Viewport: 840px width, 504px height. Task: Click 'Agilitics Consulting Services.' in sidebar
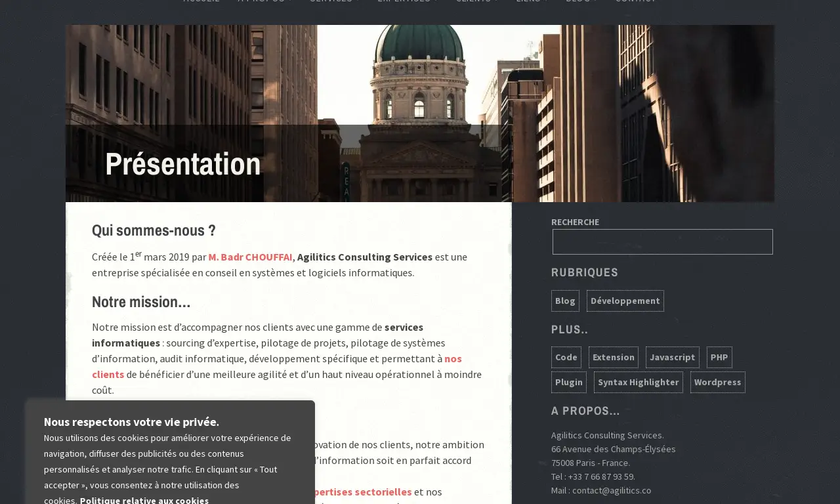(607, 435)
